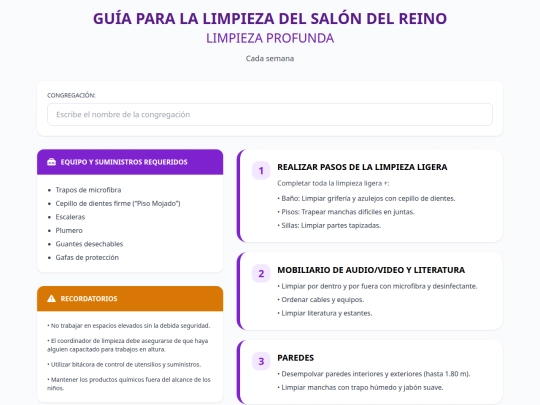This screenshot has height=405, width=540.
Task: Click the toolbox icon beside Equipo y Suministros
Action: (51, 162)
